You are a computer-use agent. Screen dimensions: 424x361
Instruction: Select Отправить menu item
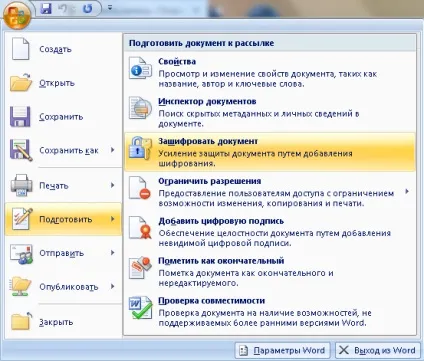point(63,253)
